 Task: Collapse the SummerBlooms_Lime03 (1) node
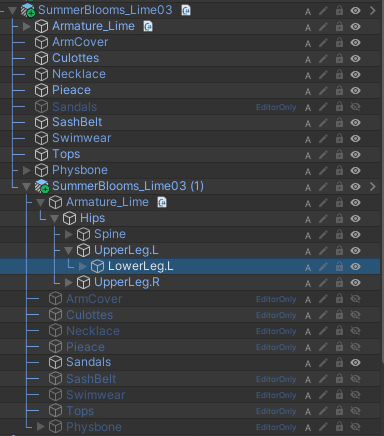coord(27,187)
